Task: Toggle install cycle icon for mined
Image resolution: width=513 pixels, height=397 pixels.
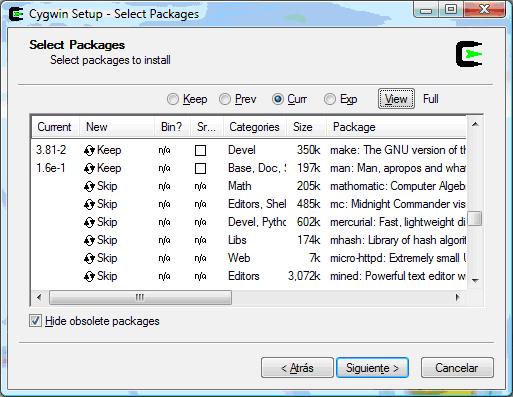Action: tap(89, 276)
